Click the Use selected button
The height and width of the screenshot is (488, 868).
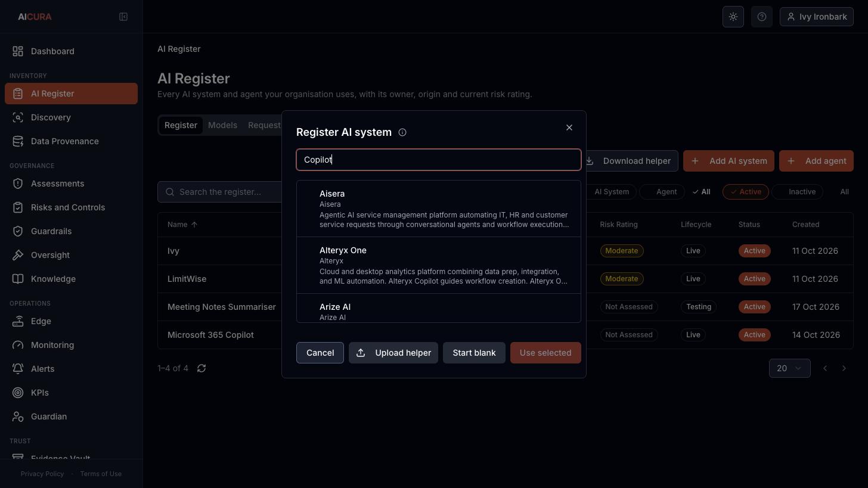pos(545,353)
